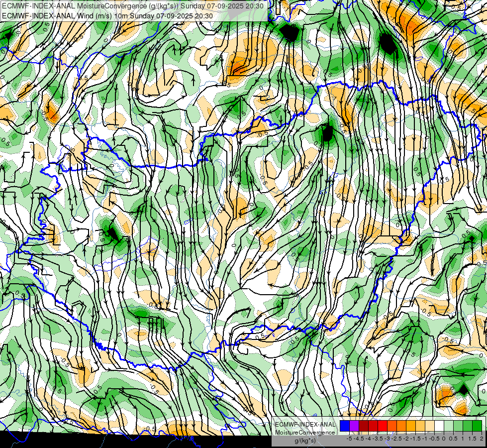
Task: Click light green swatch between 0.5 and 1
Action: (458, 426)
